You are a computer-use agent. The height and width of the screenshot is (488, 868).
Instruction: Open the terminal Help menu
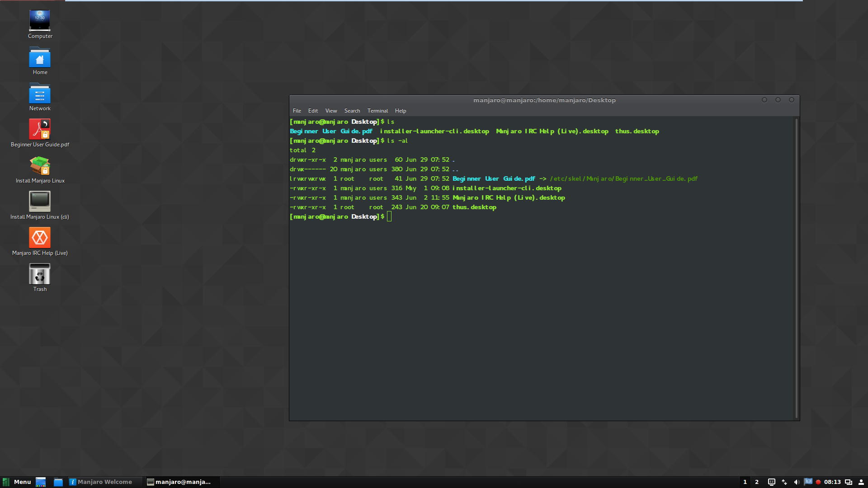click(401, 111)
